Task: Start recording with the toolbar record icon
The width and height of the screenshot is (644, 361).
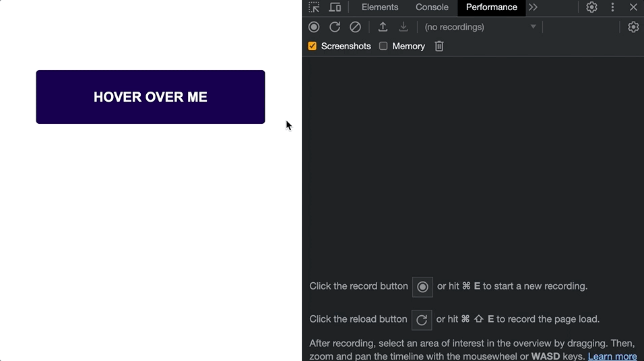Action: [314, 27]
